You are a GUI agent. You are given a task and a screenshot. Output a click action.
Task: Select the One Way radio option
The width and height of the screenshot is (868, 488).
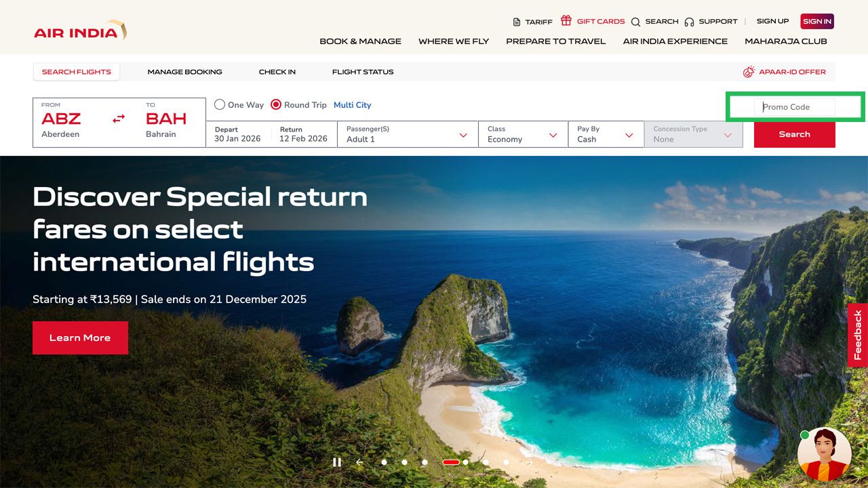220,104
